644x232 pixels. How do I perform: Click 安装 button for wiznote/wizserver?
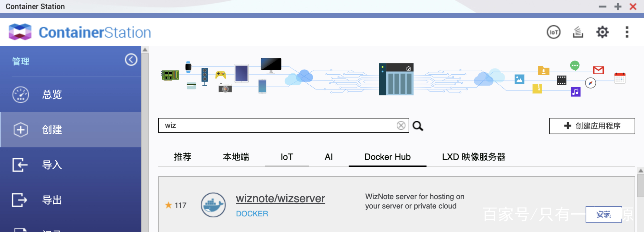coord(604,214)
